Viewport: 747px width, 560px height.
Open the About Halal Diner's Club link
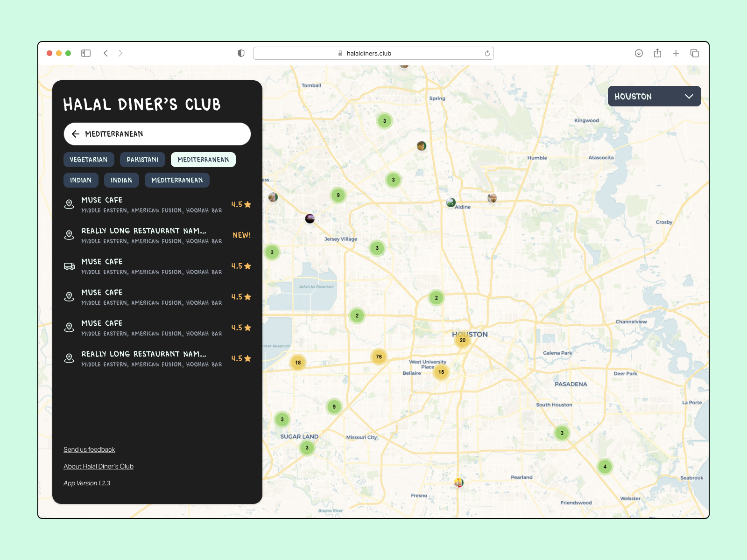pos(99,466)
